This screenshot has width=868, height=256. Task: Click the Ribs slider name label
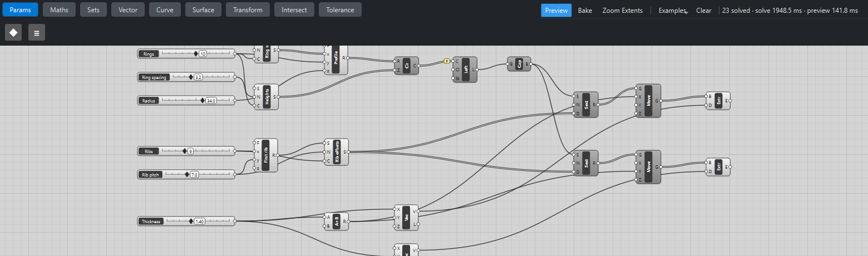149,151
